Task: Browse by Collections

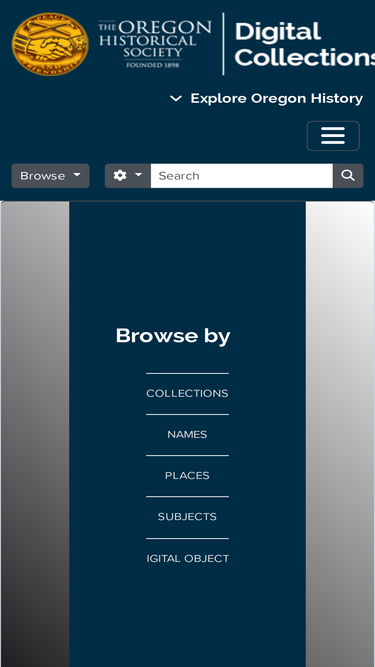Action: tap(187, 393)
